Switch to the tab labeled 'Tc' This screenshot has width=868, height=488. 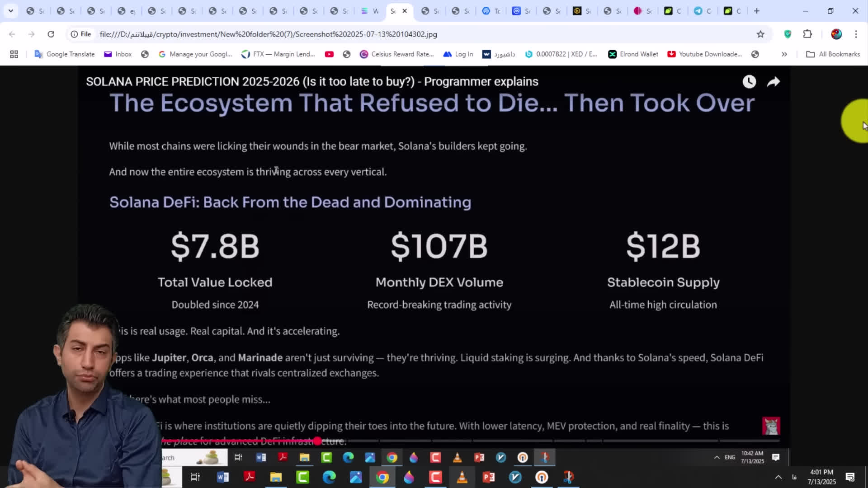(491, 11)
